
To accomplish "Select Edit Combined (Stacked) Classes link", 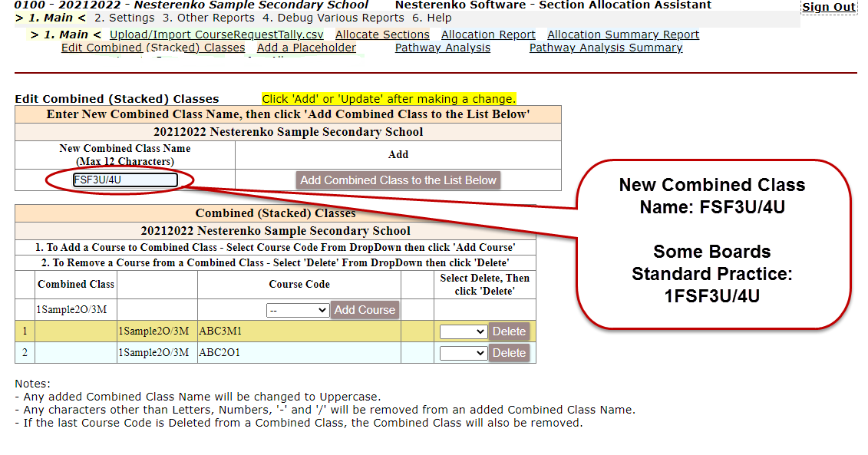I will tap(153, 48).
